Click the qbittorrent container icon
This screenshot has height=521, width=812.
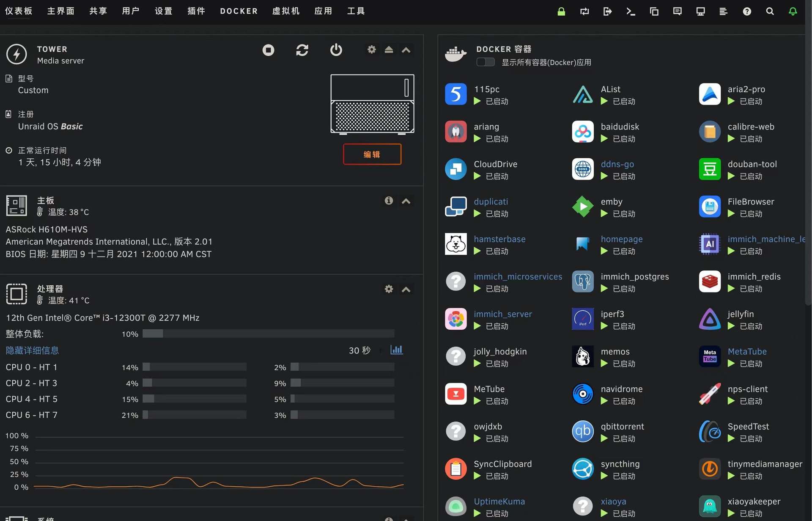click(x=582, y=432)
